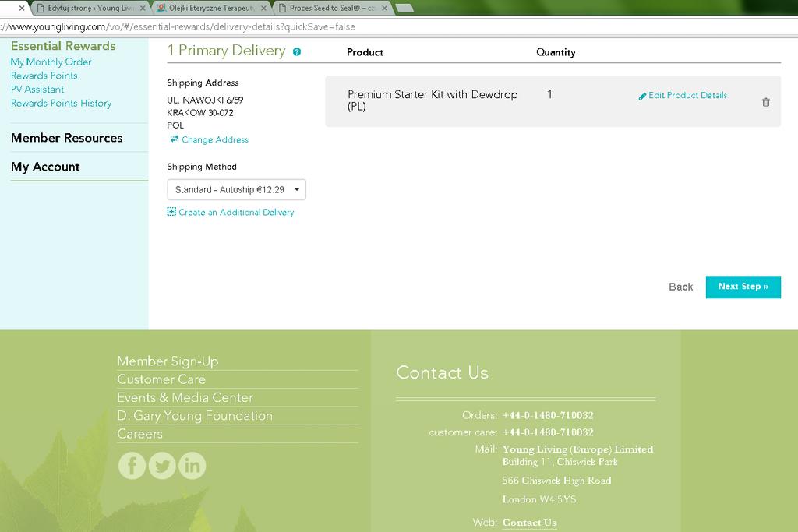The width and height of the screenshot is (798, 532).
Task: Delete Premium Starter Kit with trash icon
Action: pyautogui.click(x=766, y=102)
